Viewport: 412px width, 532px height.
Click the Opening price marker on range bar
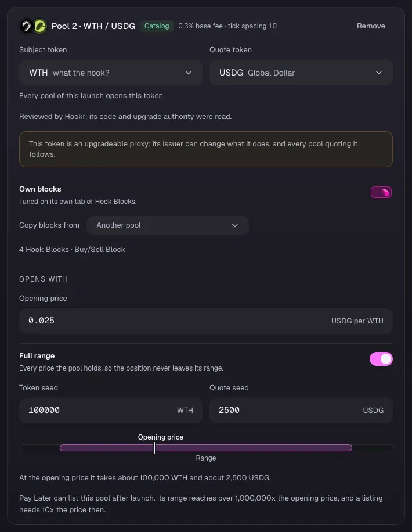pyautogui.click(x=154, y=448)
